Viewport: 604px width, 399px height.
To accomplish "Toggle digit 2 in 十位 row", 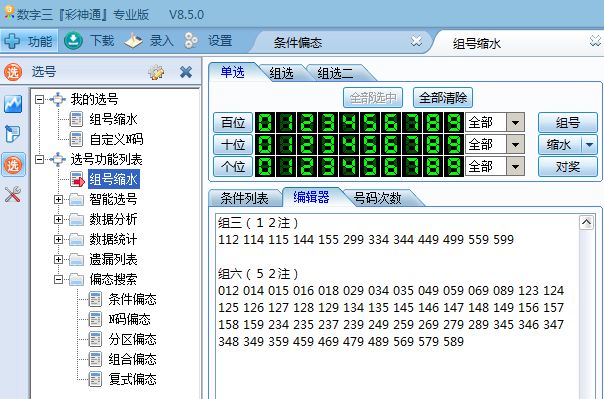I will click(x=307, y=145).
